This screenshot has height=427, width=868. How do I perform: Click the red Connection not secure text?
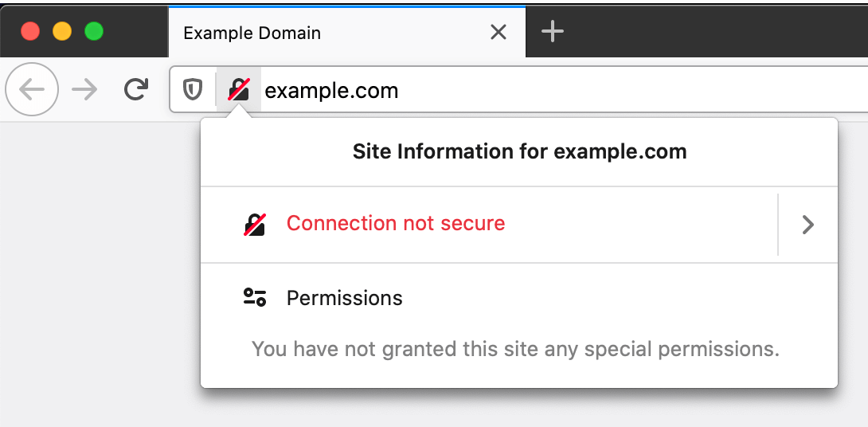[x=396, y=224]
